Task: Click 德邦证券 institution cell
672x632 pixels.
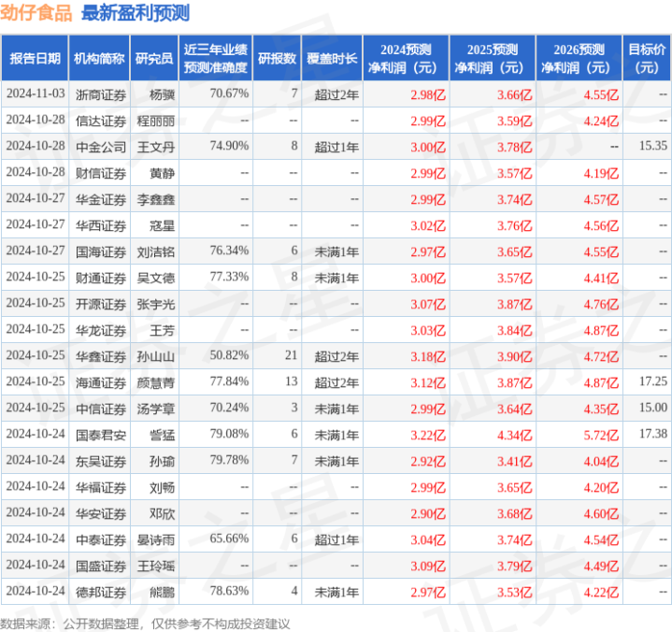Action: pyautogui.click(x=101, y=593)
